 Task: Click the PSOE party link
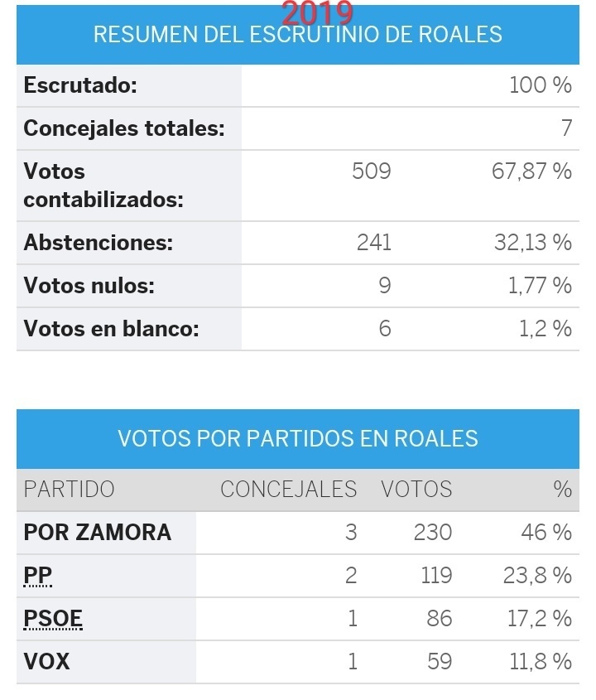pyautogui.click(x=53, y=619)
